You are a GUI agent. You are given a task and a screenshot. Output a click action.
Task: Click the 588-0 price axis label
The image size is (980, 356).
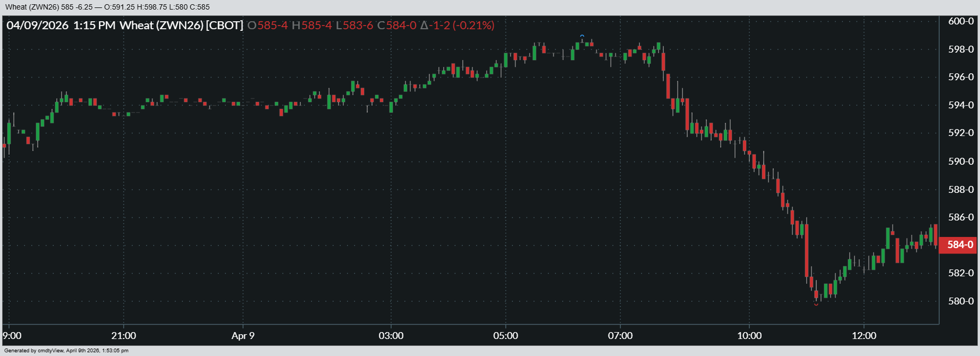click(x=961, y=189)
